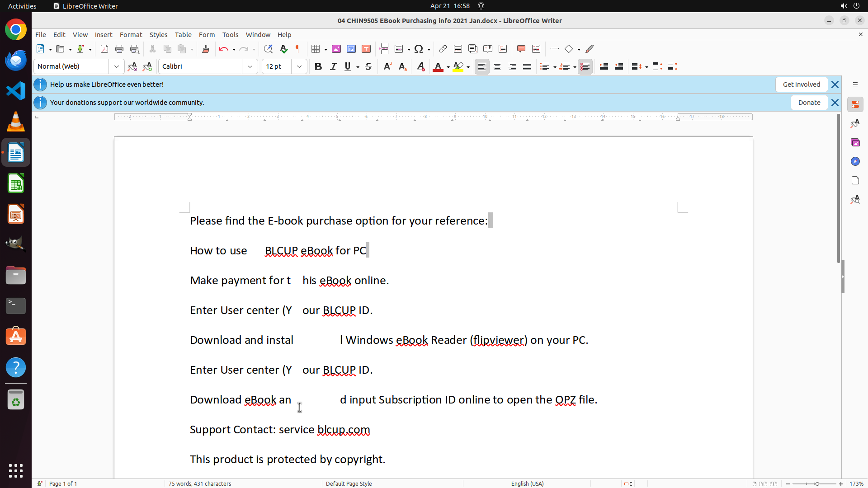Image resolution: width=868 pixels, height=488 pixels.
Task: Click the Export as PDF icon
Action: coord(104,49)
